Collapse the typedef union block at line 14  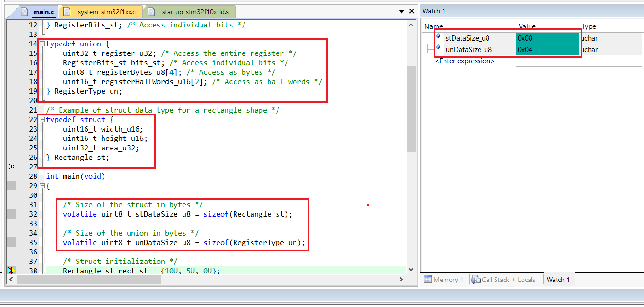point(42,44)
